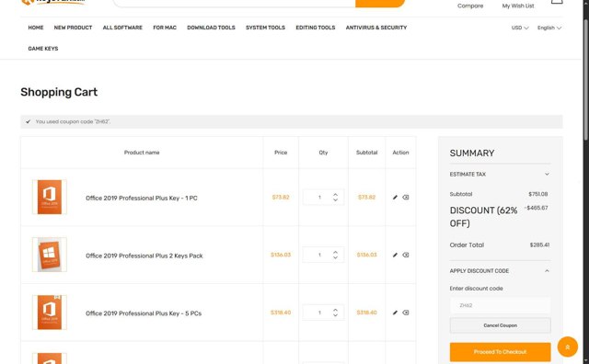The width and height of the screenshot is (589, 364).
Task: Click the quantity field for Office 2019 Key 5 PCs
Action: 318,313
